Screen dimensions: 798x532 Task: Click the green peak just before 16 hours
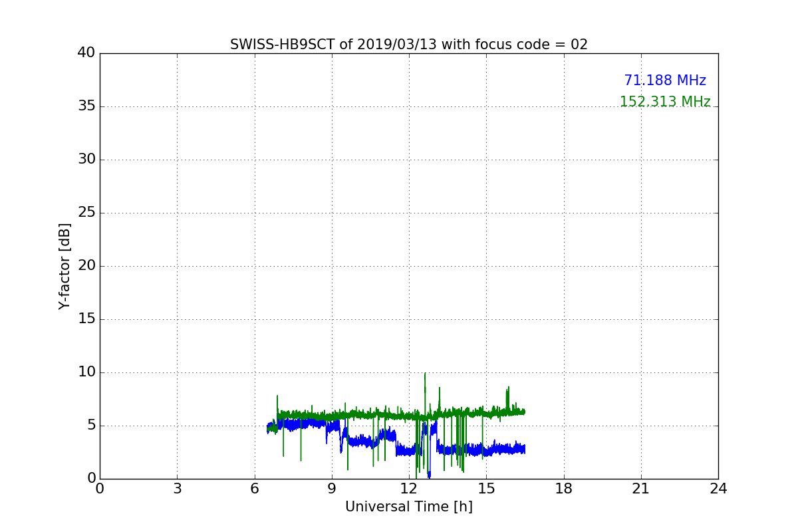[x=508, y=399]
